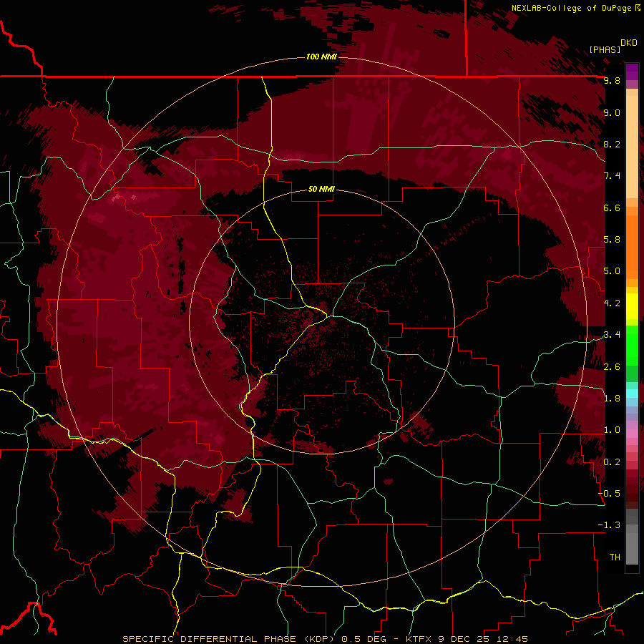
Task: Click the 9.0 value on the scale
Action: pyautogui.click(x=612, y=112)
